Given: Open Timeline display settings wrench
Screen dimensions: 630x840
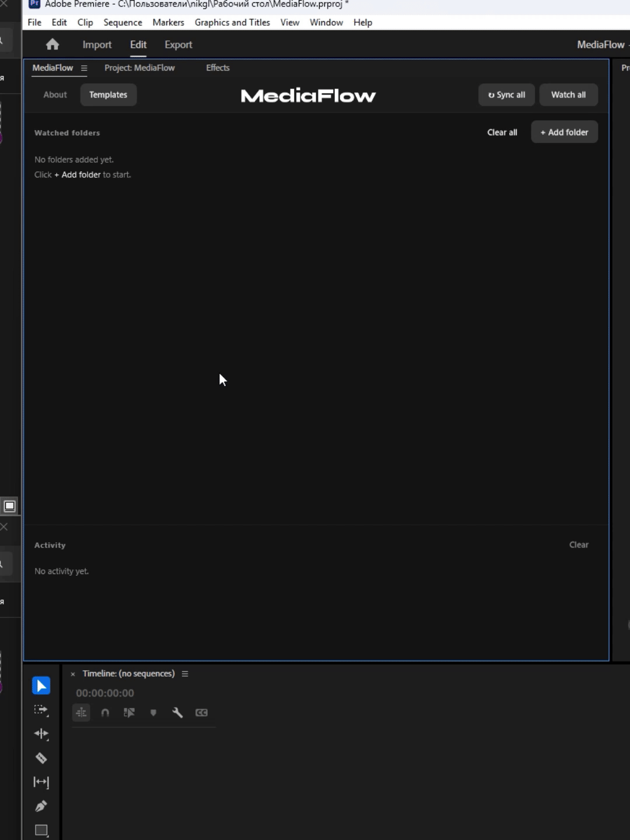Looking at the screenshot, I should point(177,712).
